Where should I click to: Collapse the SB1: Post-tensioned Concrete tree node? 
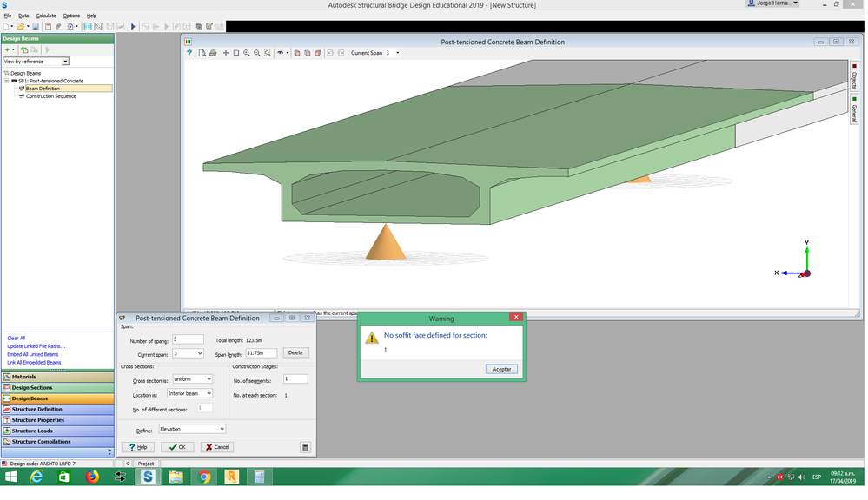point(7,81)
